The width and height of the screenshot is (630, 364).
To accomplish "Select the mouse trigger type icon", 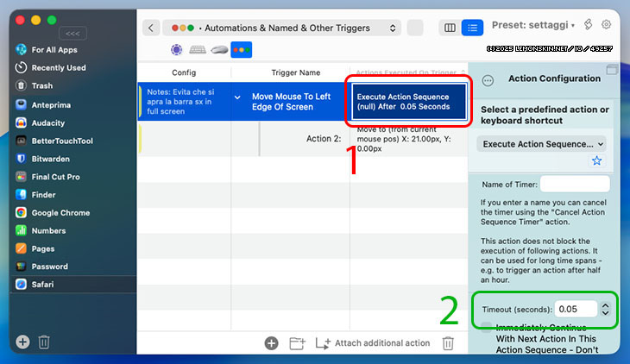I will [219, 50].
